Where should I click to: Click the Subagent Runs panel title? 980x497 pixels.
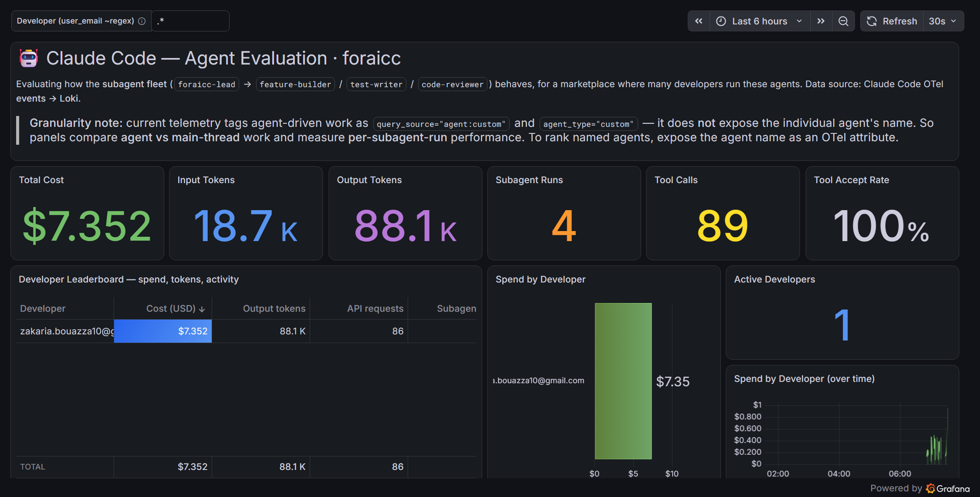pyautogui.click(x=529, y=180)
